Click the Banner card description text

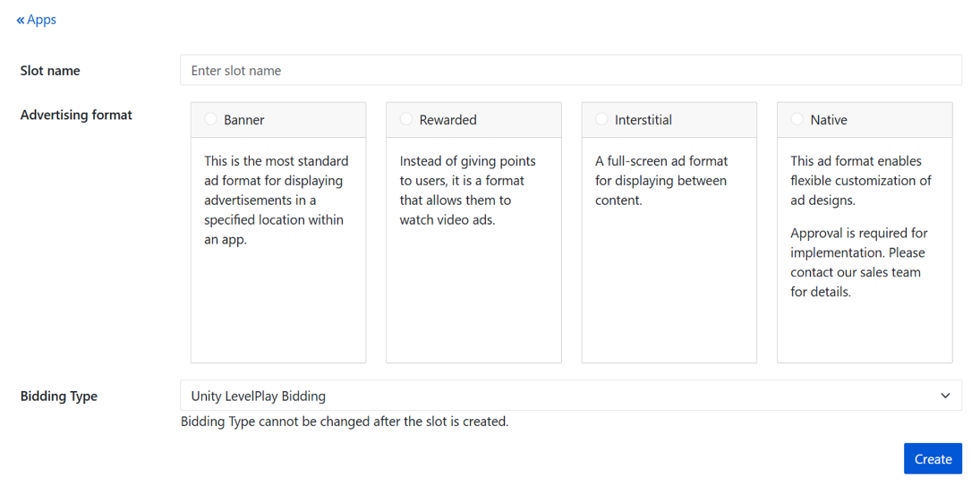[x=277, y=200]
